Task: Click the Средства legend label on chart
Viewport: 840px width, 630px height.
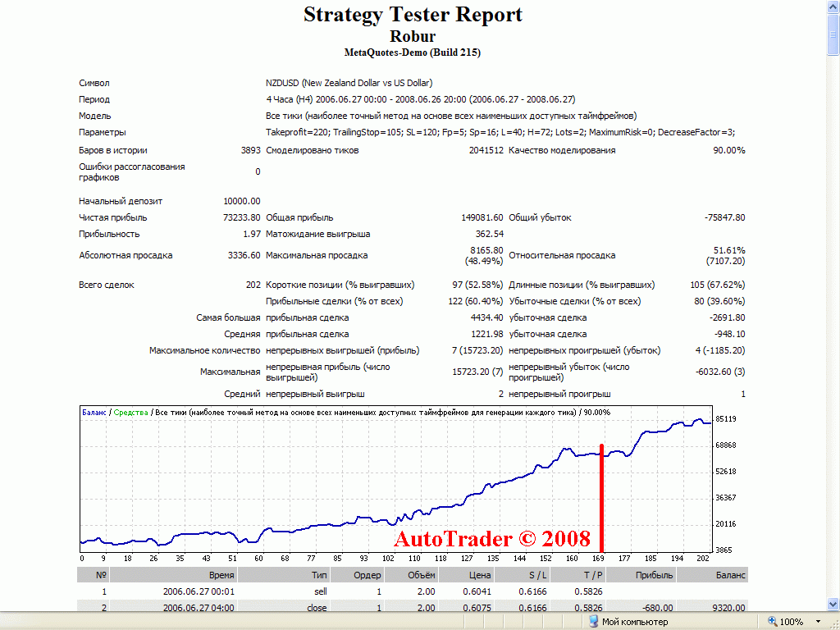Action: [131, 412]
